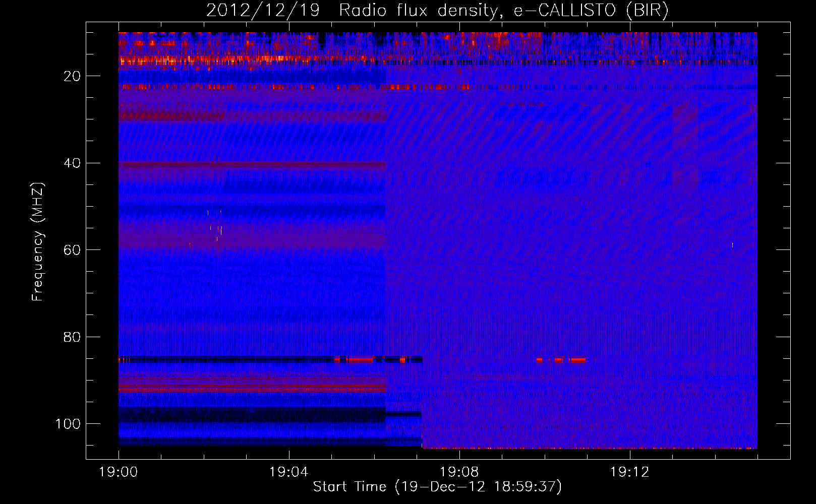Click the '60' frequency tick label
The height and width of the screenshot is (504, 816).
coord(73,250)
